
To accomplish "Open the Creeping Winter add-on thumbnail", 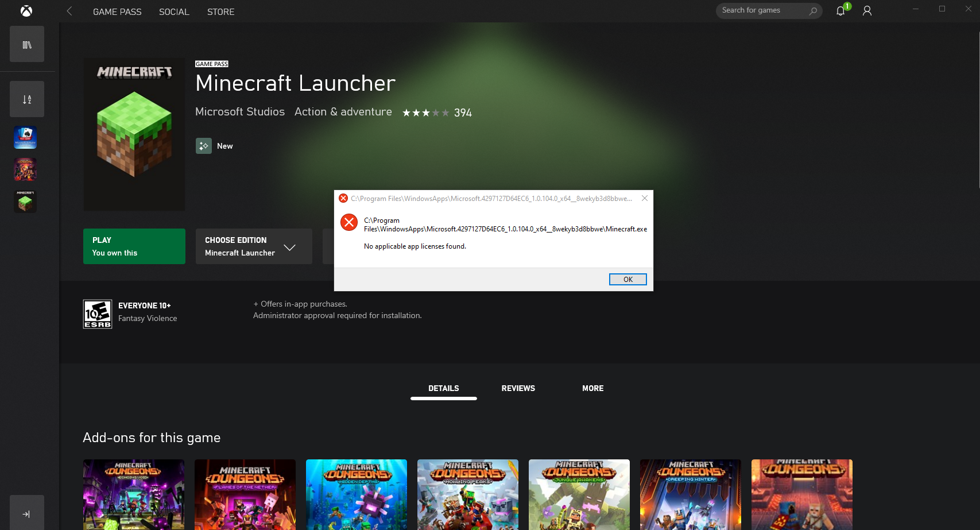I will [x=691, y=494].
